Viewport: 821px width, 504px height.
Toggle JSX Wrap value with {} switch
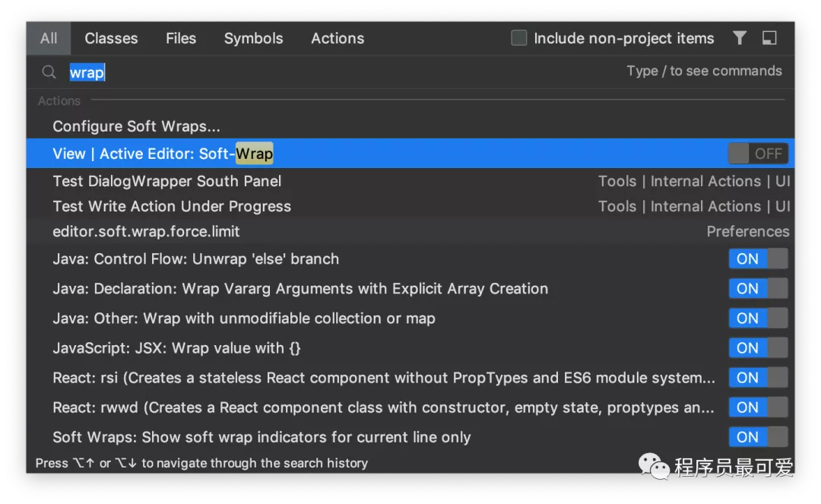(758, 348)
